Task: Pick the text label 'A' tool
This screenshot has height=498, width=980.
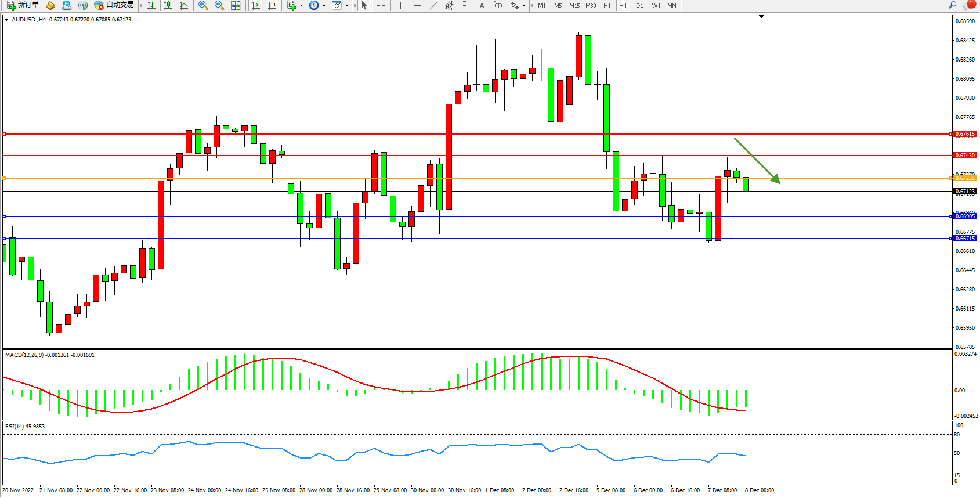Action: coord(482,5)
